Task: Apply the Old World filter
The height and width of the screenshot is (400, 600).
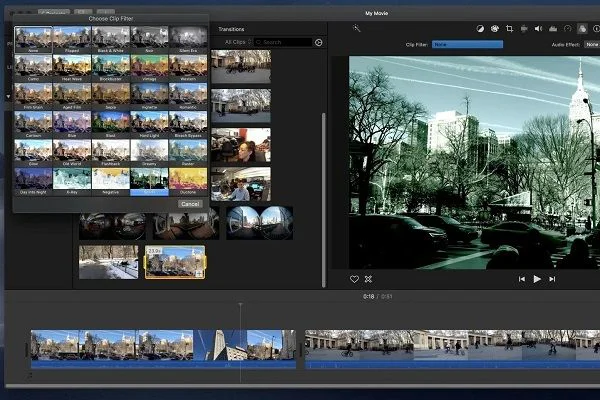Action: pos(72,153)
